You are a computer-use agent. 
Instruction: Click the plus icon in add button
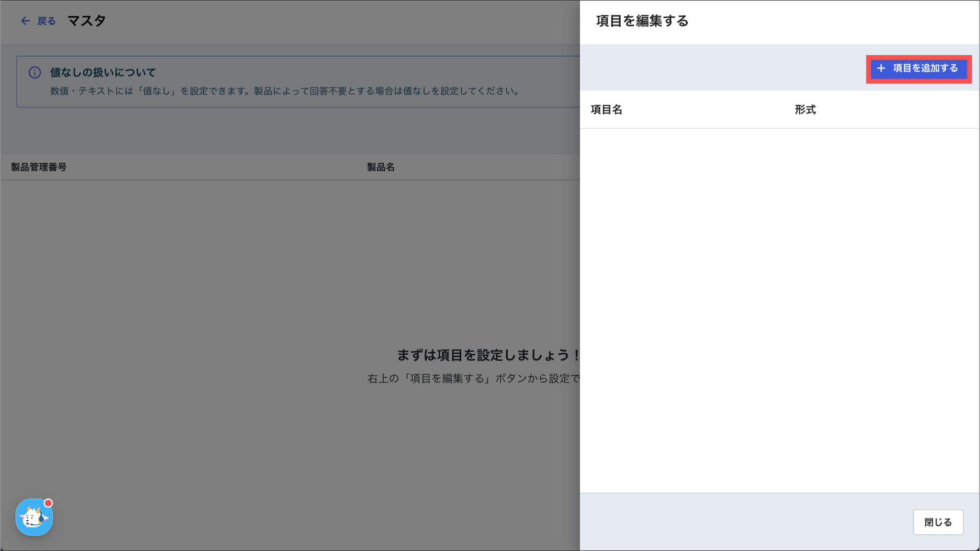[x=881, y=68]
